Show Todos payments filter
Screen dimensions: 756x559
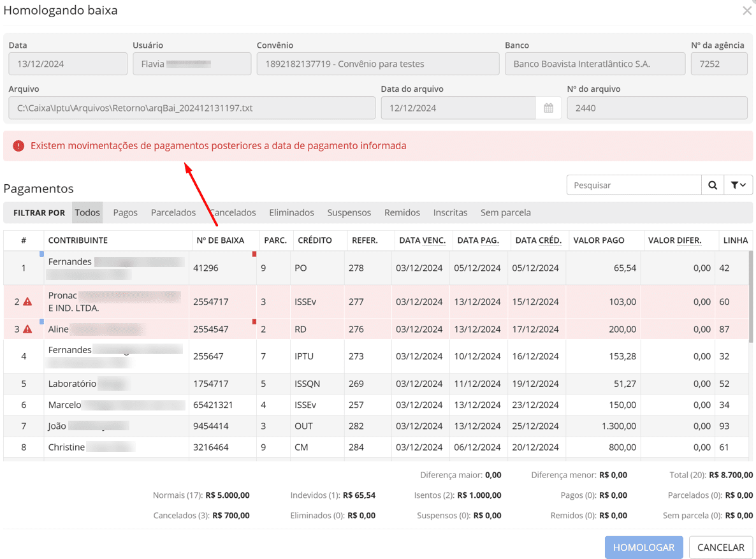pos(87,213)
